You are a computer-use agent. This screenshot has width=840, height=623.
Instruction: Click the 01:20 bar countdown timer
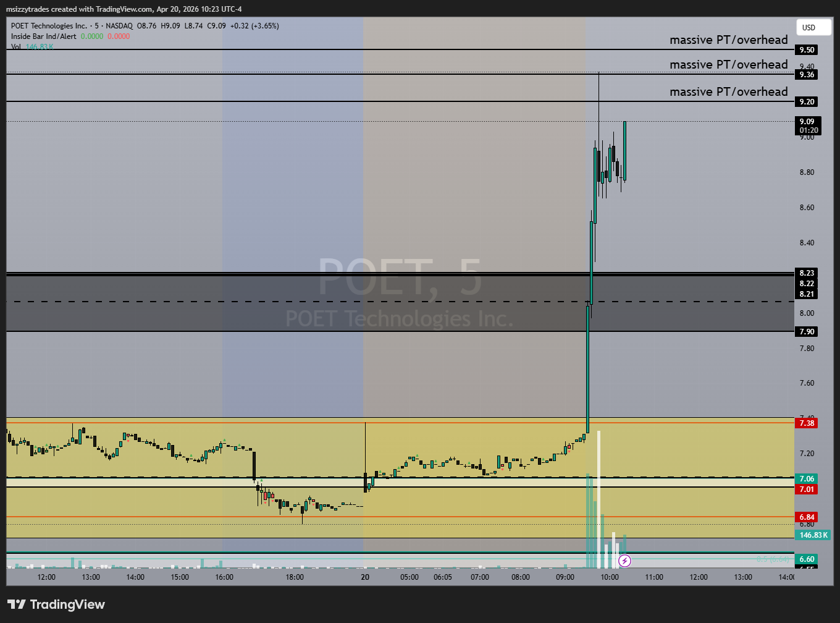808,130
